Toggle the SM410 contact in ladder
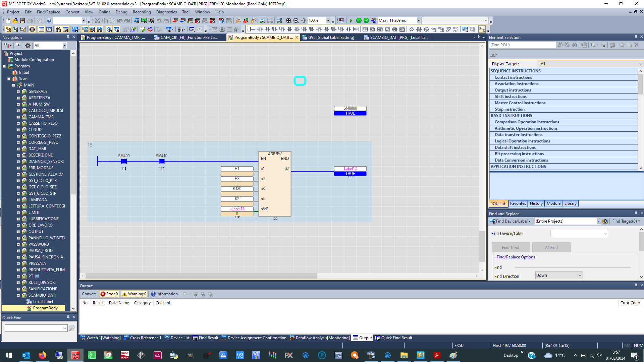The height and width of the screenshot is (362, 644). point(161,161)
